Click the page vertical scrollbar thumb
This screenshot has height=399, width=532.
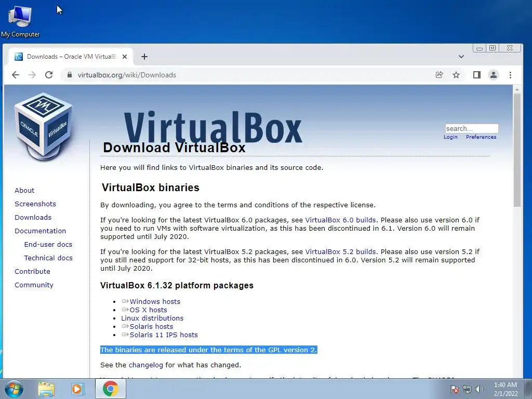[x=517, y=150]
